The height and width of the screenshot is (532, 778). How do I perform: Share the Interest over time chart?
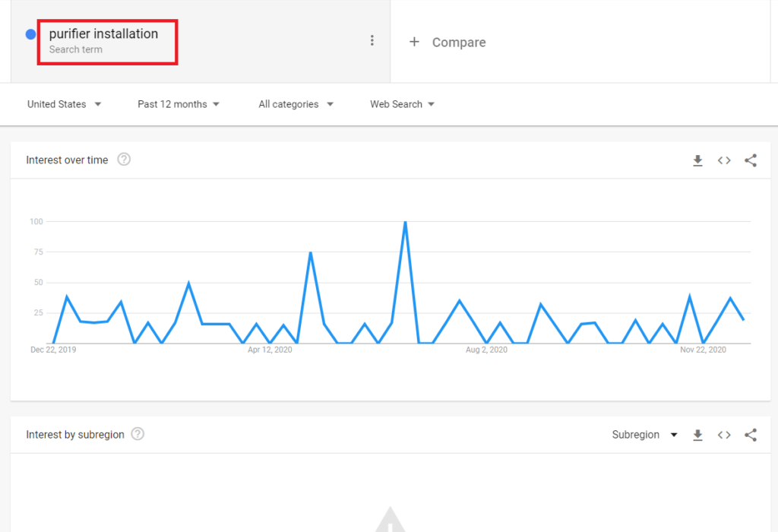click(751, 160)
